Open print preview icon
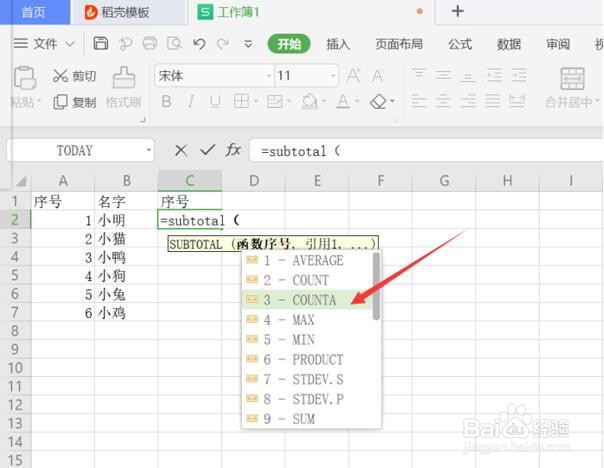This screenshot has width=604, height=468. coord(174,44)
